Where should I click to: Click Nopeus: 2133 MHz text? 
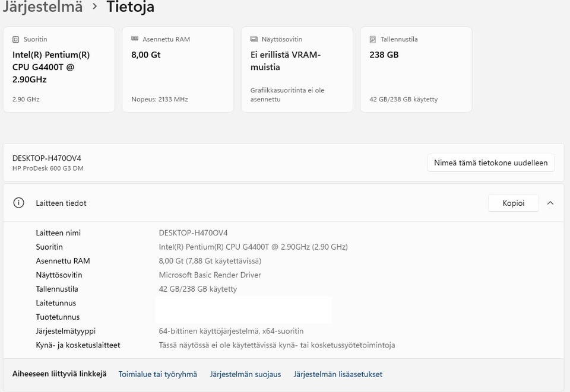160,99
